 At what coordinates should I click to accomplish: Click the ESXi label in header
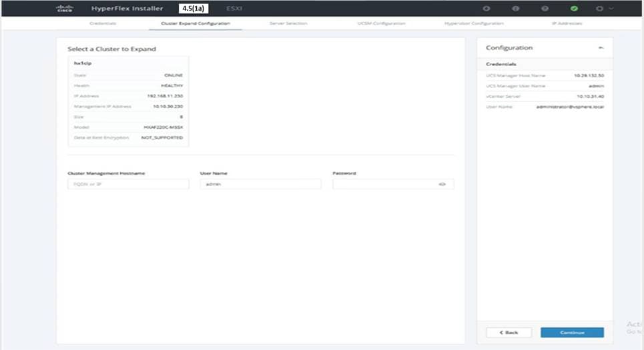pyautogui.click(x=234, y=8)
